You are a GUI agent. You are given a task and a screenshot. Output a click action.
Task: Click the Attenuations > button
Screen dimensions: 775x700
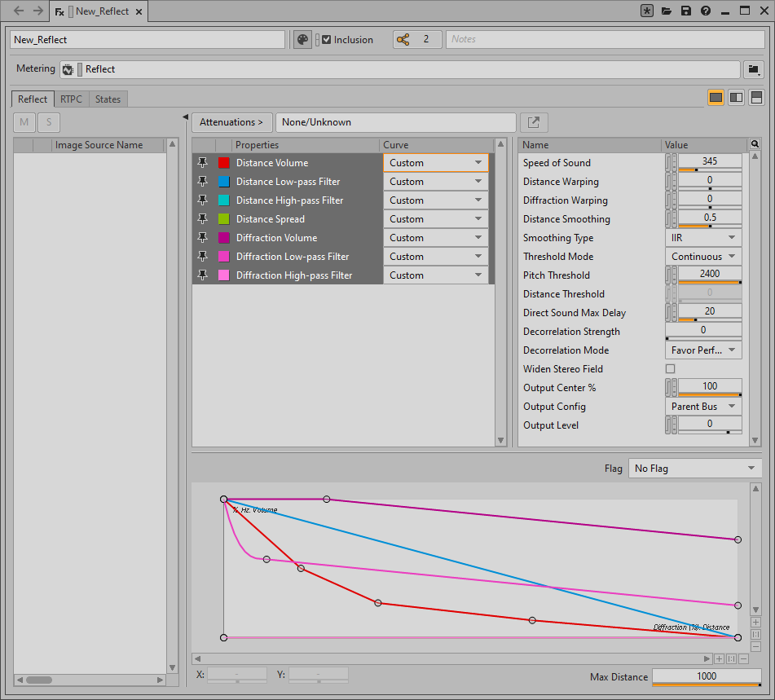pyautogui.click(x=231, y=122)
